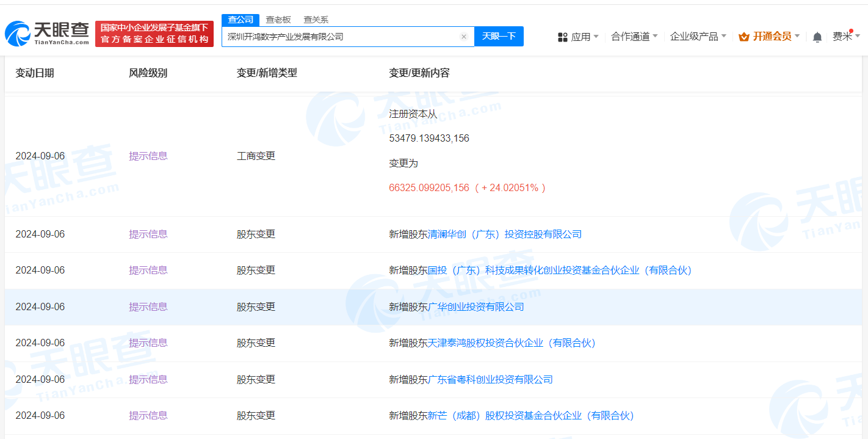Viewport: 868px width, 439px height.
Task: Select the 查公司 search tab
Action: [241, 20]
